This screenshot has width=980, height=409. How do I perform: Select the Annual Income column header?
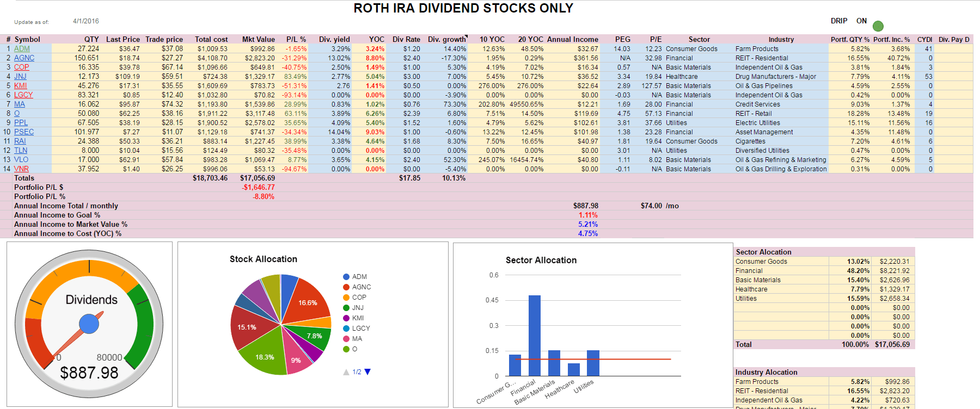click(x=572, y=39)
